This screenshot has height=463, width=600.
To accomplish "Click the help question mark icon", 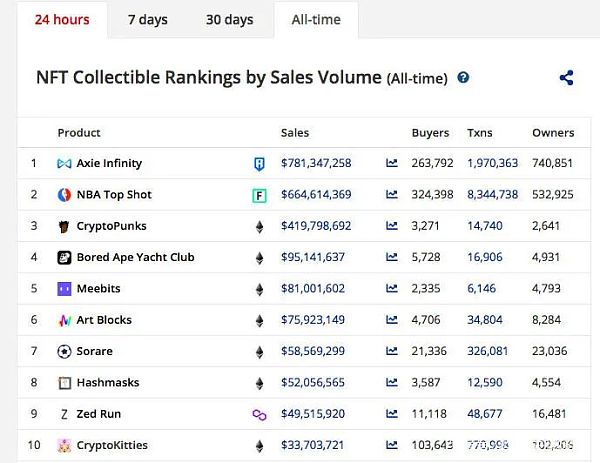I will pos(463,78).
